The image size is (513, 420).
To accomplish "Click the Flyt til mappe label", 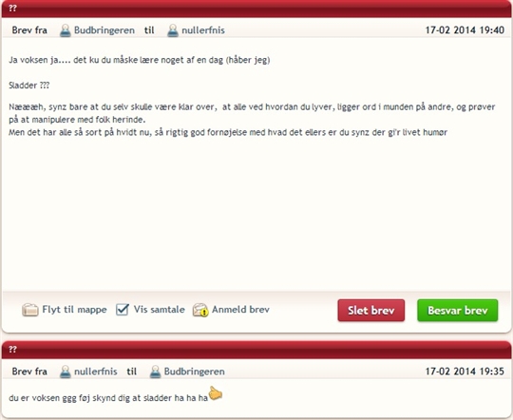I will pyautogui.click(x=74, y=310).
